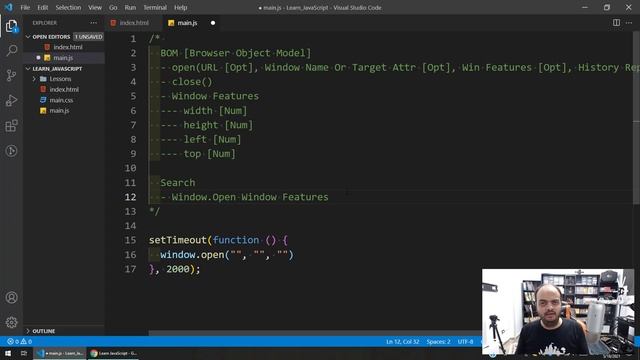Image resolution: width=640 pixels, height=360 pixels.
Task: Switch to Chrome Learn JavaScript taskbar button
Action: [x=113, y=353]
